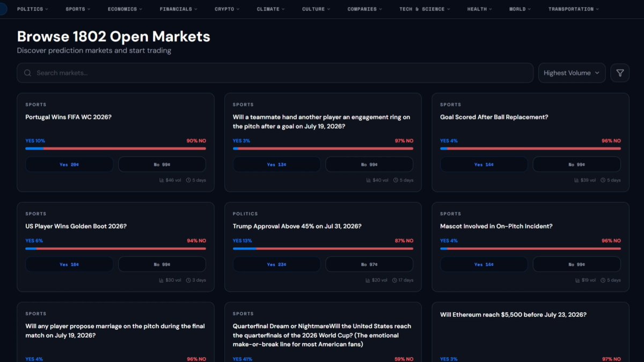This screenshot has height=362, width=644.
Task: Open the Health nav menu
Action: [x=480, y=9]
